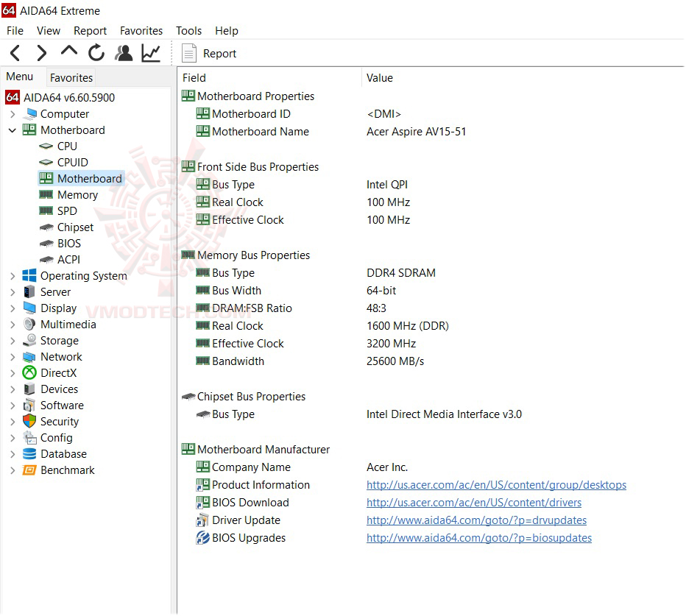Click the Benchmark orange icon
The image size is (686, 616).
tap(29, 470)
